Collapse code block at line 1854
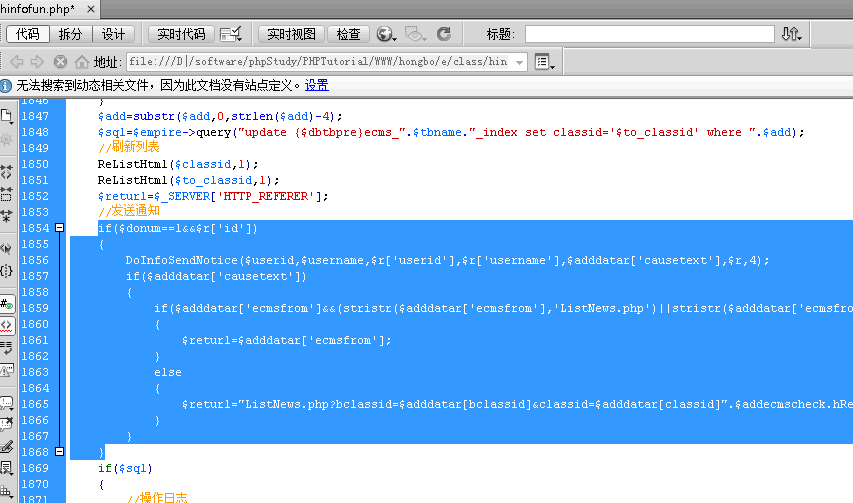 59,228
